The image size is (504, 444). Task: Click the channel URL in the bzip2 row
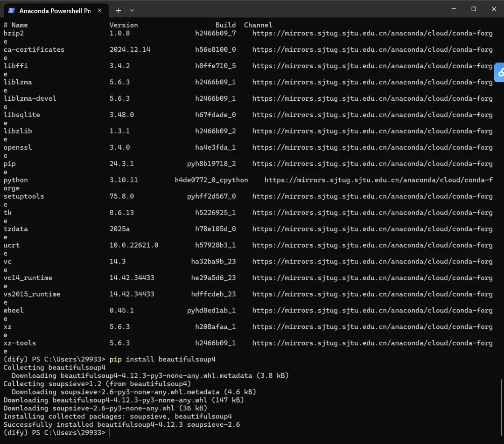coord(372,34)
